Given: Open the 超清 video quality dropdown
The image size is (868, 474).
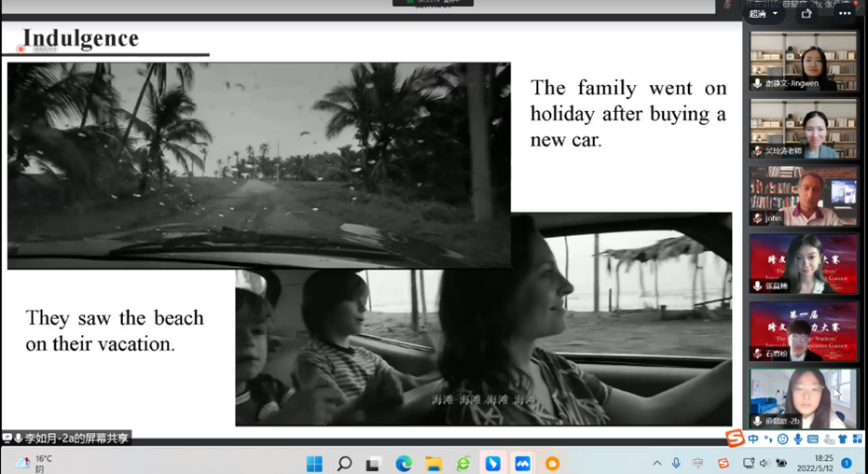Looking at the screenshot, I should coord(764,14).
